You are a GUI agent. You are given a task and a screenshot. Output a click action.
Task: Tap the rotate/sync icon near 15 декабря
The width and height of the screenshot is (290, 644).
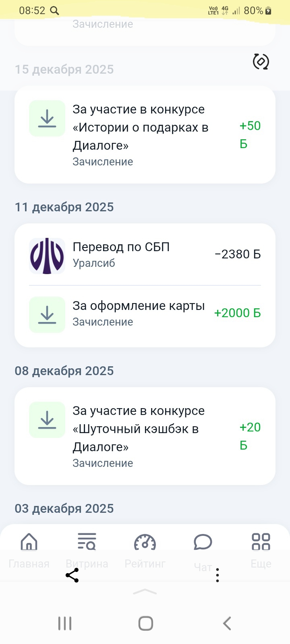tap(261, 62)
